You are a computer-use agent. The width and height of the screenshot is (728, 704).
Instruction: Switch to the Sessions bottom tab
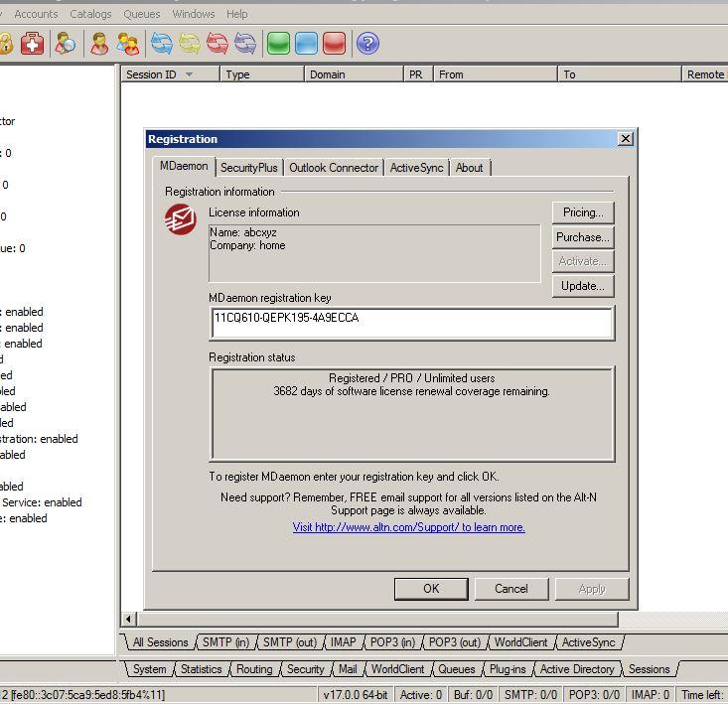click(650, 669)
